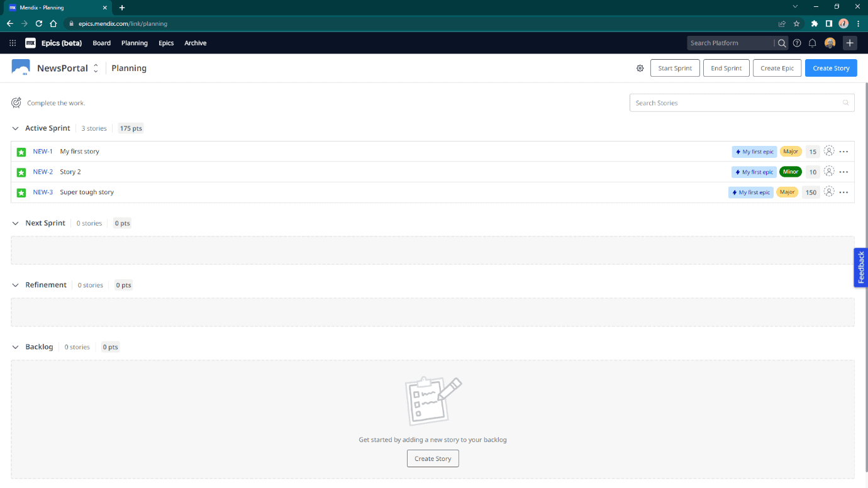Open the help question mark icon
This screenshot has height=488, width=868.
pyautogui.click(x=797, y=43)
